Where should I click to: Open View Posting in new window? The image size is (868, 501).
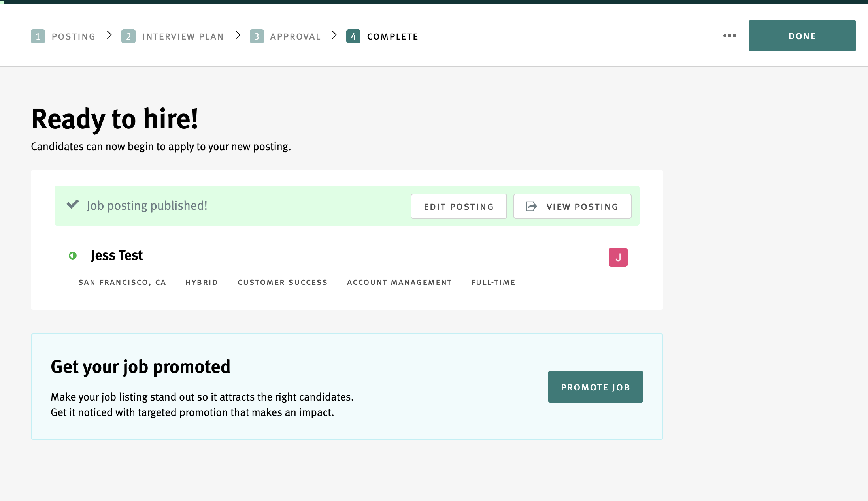coord(572,206)
